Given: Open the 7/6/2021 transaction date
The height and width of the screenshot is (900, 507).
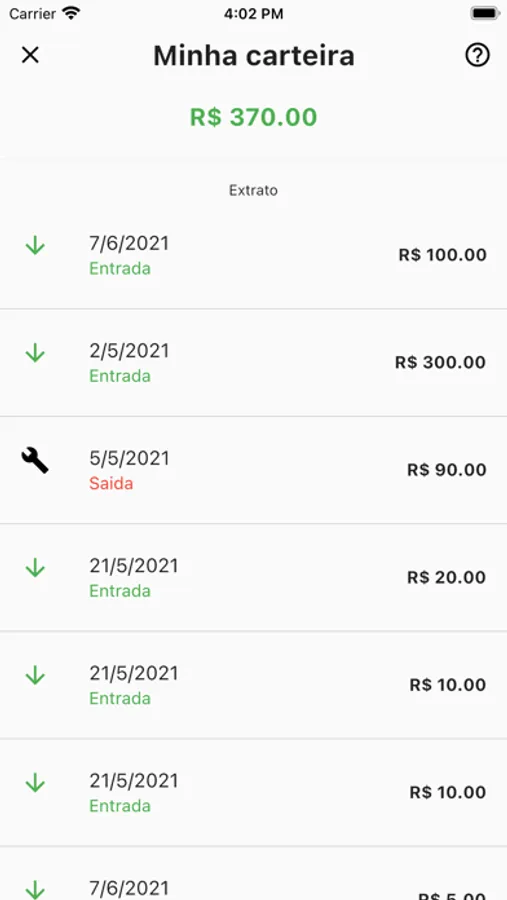Looking at the screenshot, I should pyautogui.click(x=129, y=243).
